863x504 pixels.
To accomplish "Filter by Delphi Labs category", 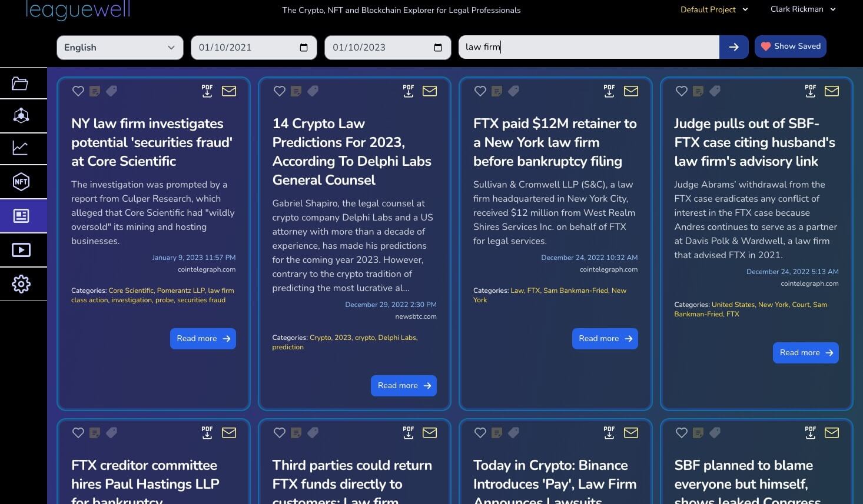I will click(397, 338).
